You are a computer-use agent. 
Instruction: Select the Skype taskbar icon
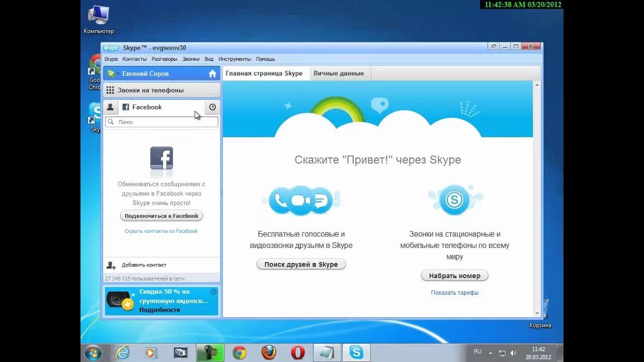[x=356, y=352]
